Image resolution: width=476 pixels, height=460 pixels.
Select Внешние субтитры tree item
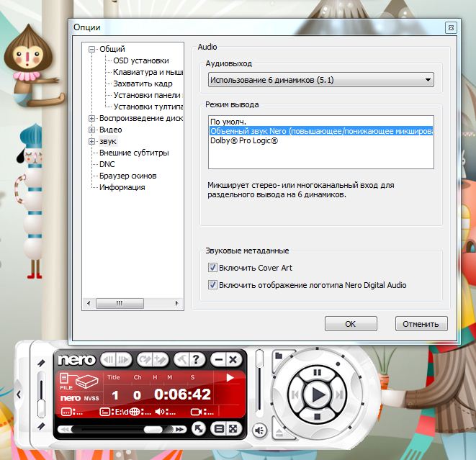[x=134, y=153]
